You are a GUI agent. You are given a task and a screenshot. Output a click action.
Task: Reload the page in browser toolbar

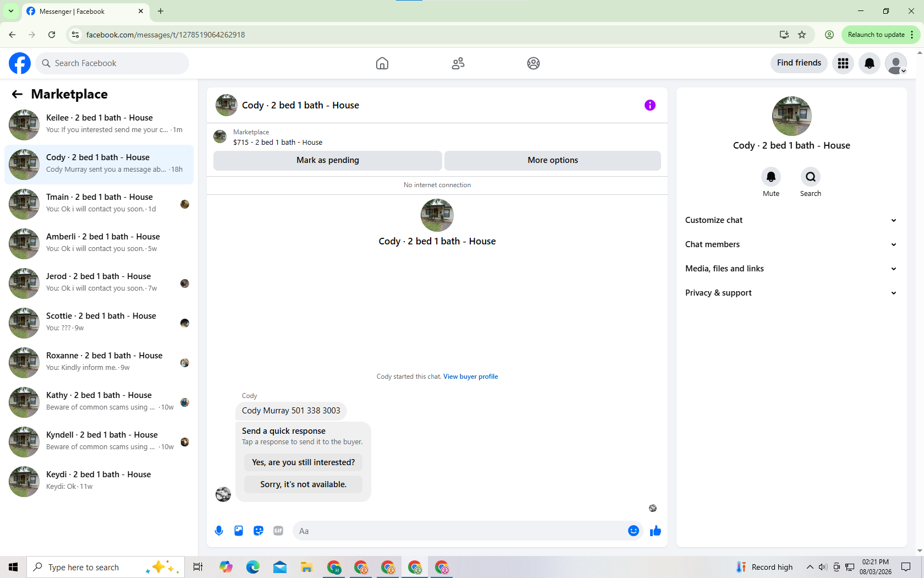click(52, 35)
